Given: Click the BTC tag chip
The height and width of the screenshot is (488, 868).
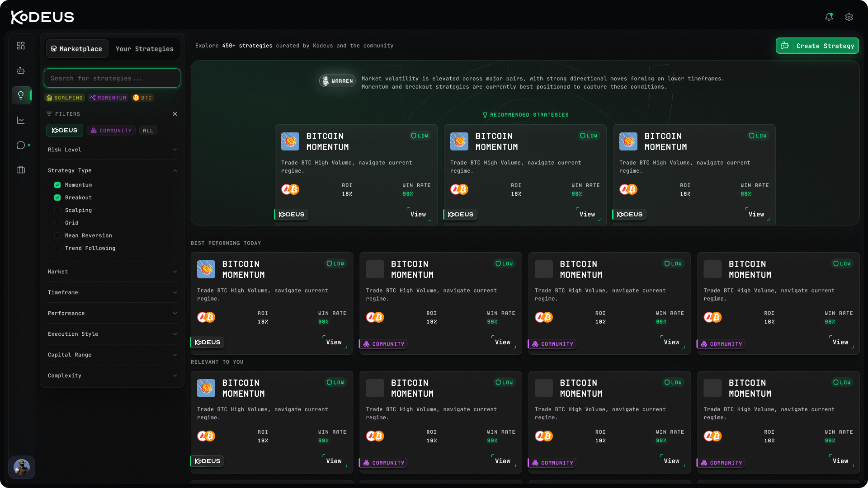Looking at the screenshot, I should (142, 98).
